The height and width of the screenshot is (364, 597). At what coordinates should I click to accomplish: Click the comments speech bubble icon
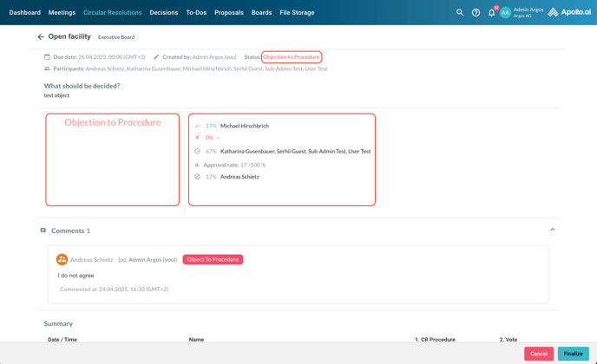tap(43, 231)
